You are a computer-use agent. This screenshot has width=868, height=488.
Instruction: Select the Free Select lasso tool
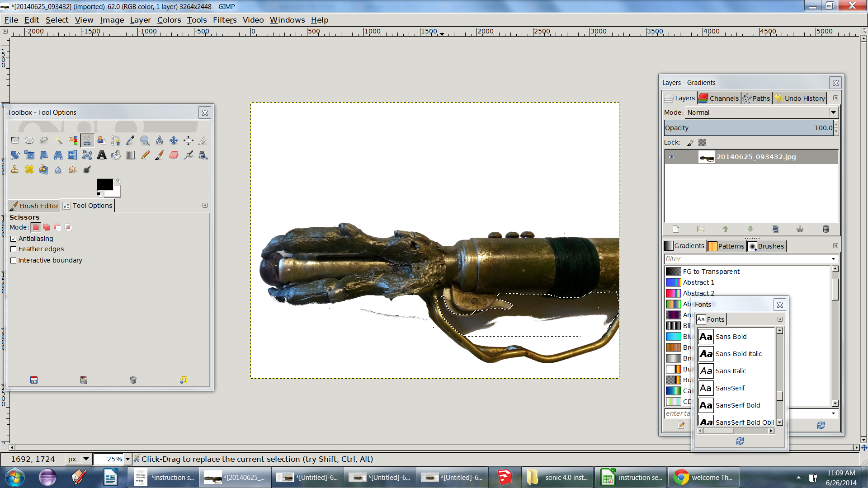pos(44,141)
